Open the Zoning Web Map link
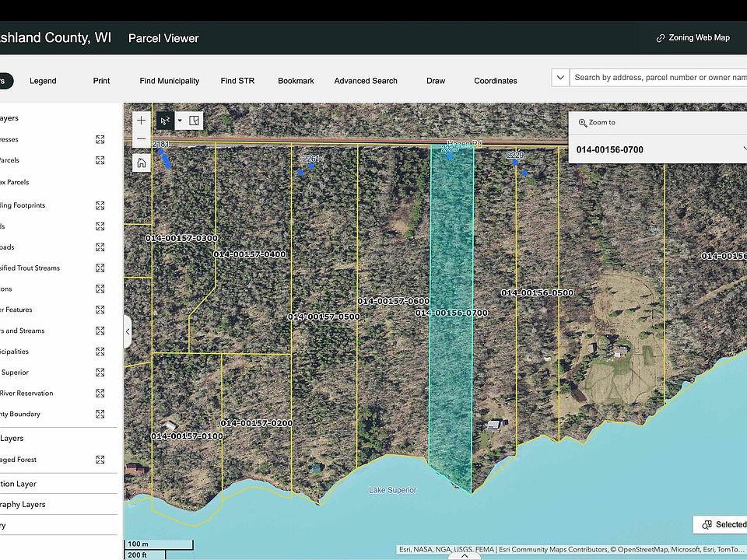Viewport: 747px width, 560px height. (x=693, y=37)
